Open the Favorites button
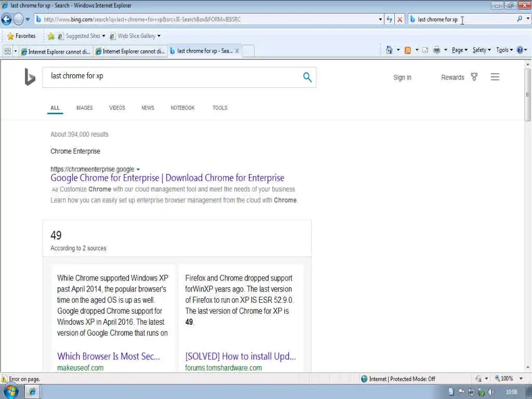 [x=21, y=36]
